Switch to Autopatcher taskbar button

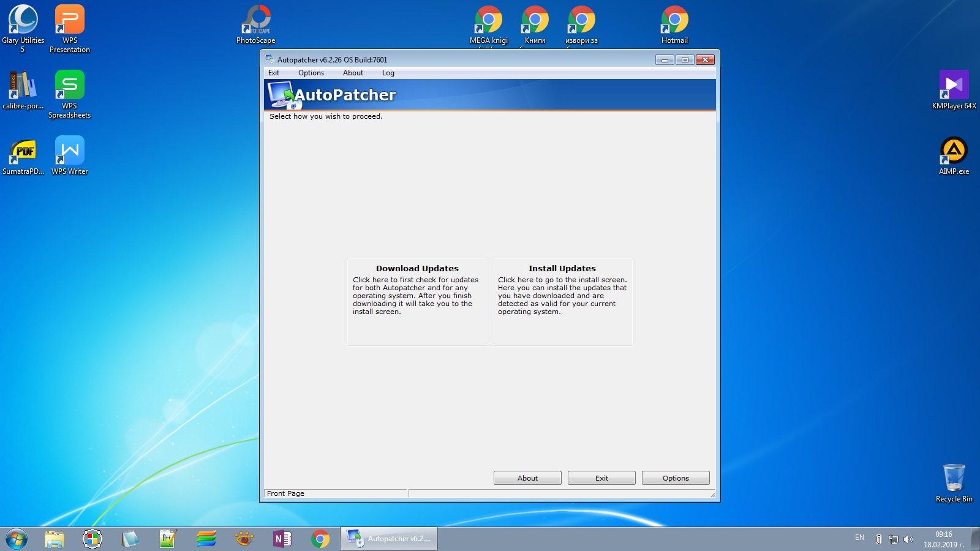[389, 539]
